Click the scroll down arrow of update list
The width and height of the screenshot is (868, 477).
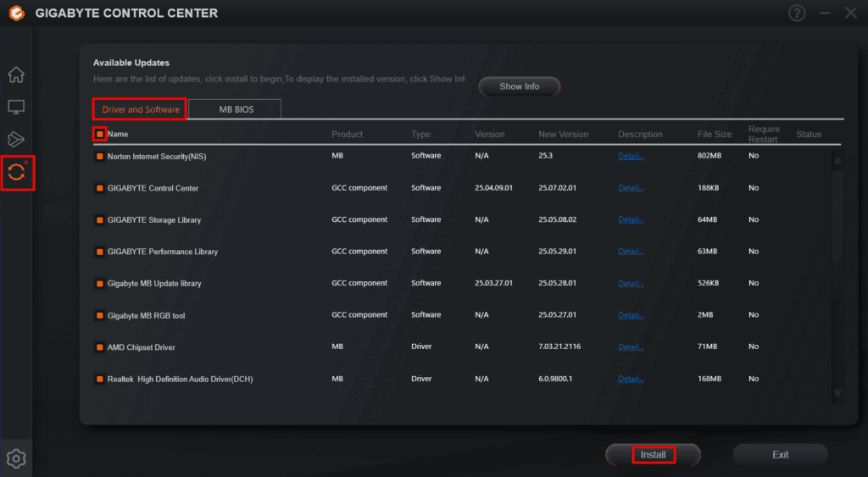click(837, 393)
